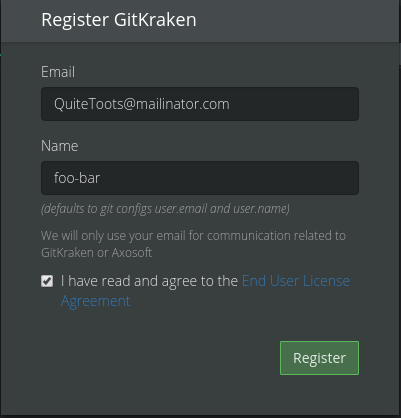
Task: Click the green Register button
Action: click(x=319, y=358)
